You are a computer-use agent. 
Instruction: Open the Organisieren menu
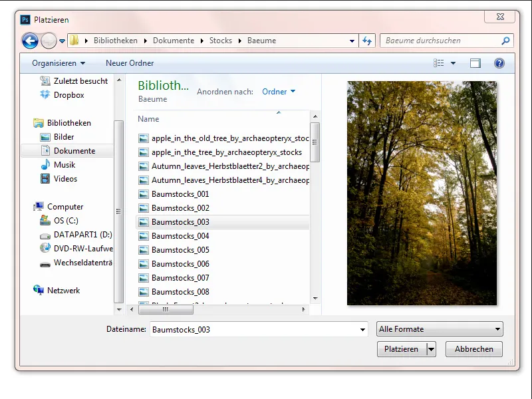pyautogui.click(x=59, y=63)
